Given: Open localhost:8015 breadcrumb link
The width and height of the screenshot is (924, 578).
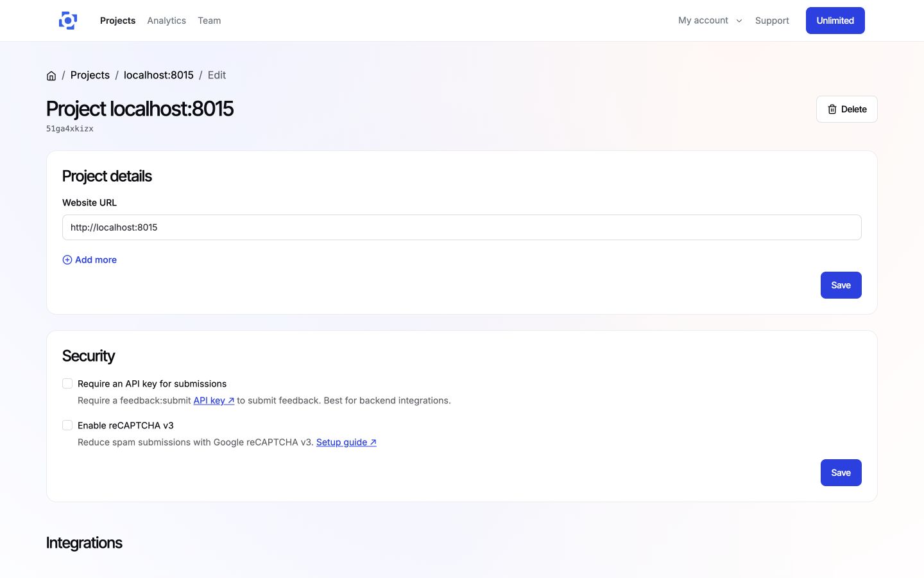Looking at the screenshot, I should click(158, 75).
